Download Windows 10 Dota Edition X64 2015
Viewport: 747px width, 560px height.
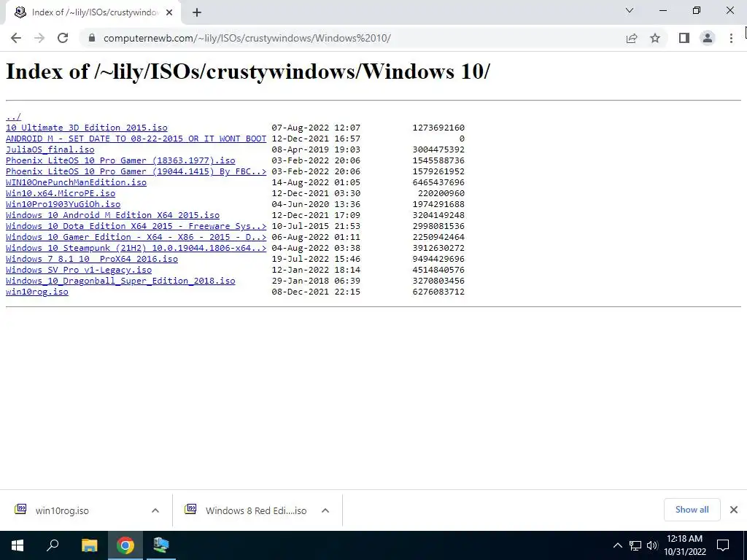(x=136, y=226)
